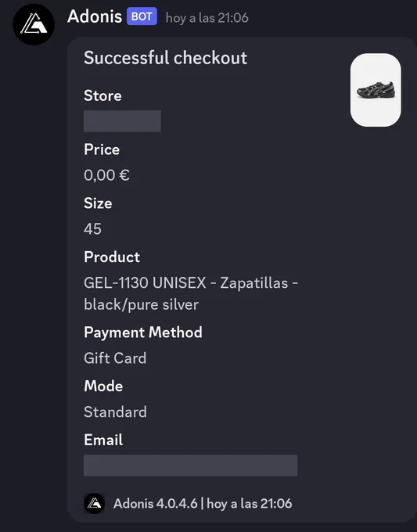The width and height of the screenshot is (417, 532).
Task: Open the Adonis bot profile avatar
Action: 34,24
